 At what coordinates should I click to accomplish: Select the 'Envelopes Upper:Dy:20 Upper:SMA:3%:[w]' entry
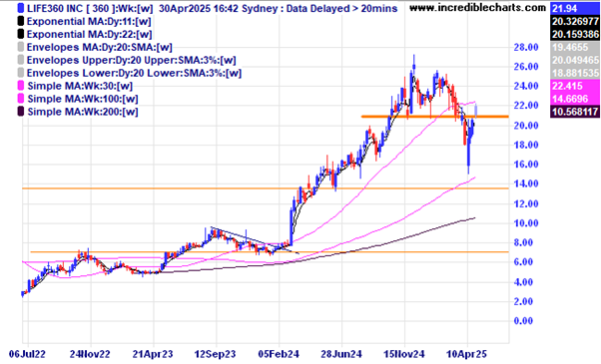pos(132,60)
